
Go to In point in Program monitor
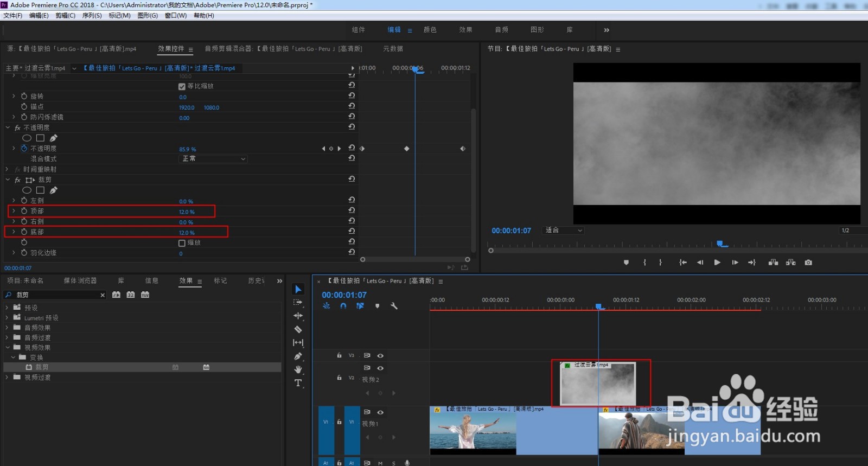[683, 263]
